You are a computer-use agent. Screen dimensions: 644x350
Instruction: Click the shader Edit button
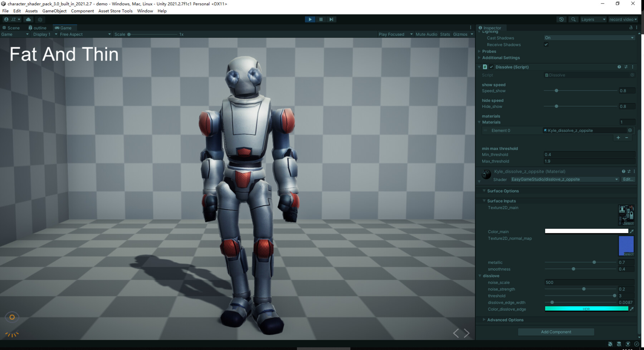628,179
